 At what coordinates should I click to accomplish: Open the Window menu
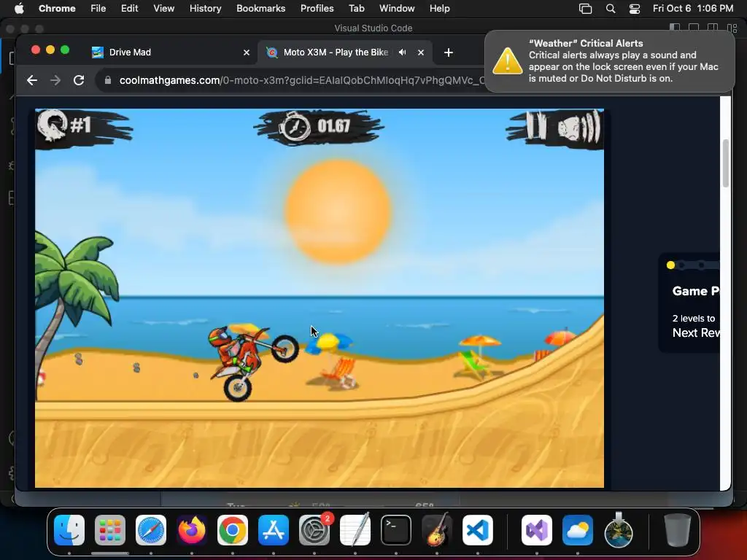click(x=397, y=9)
